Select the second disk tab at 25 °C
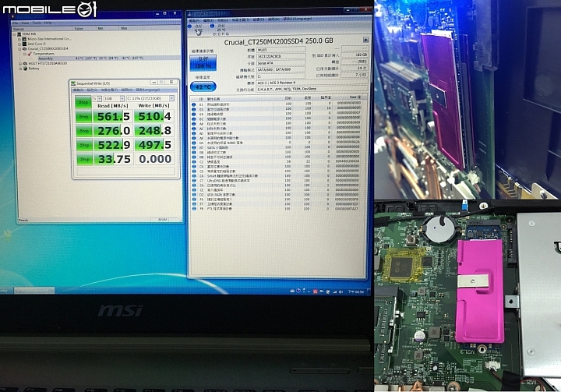The height and width of the screenshot is (392, 561). tap(220, 30)
